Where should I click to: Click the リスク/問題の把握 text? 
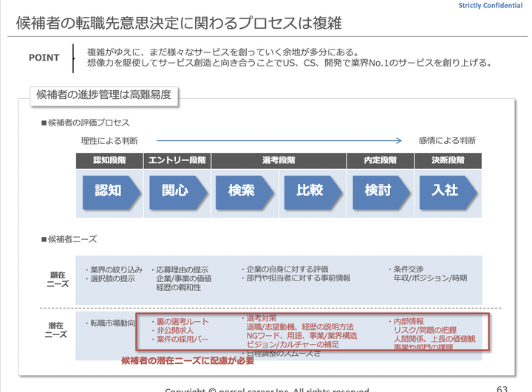click(x=425, y=330)
